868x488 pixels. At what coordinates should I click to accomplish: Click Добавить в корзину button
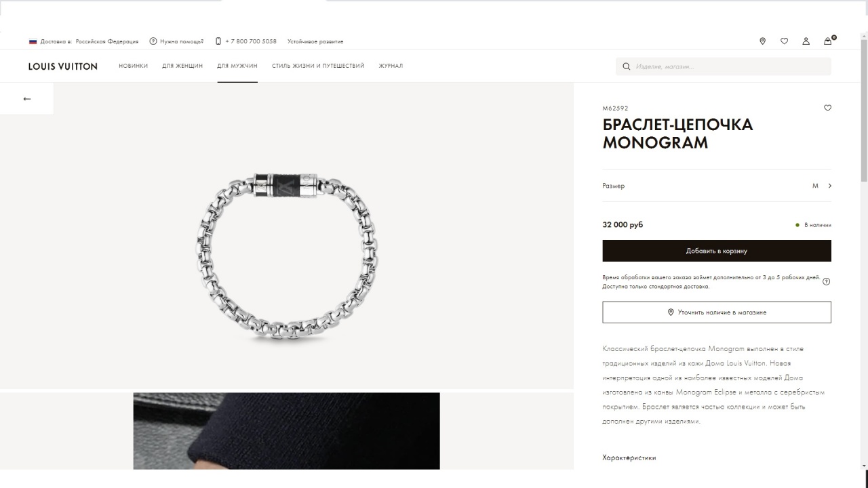pyautogui.click(x=717, y=251)
